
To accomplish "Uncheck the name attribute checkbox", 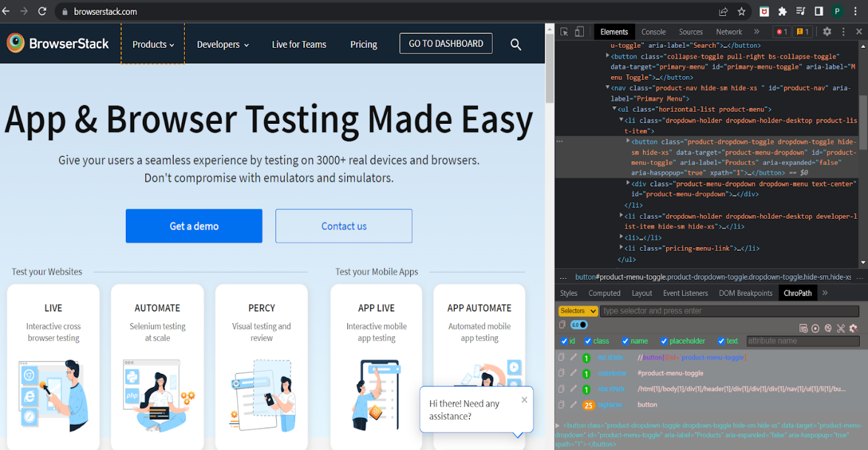I will pyautogui.click(x=625, y=341).
